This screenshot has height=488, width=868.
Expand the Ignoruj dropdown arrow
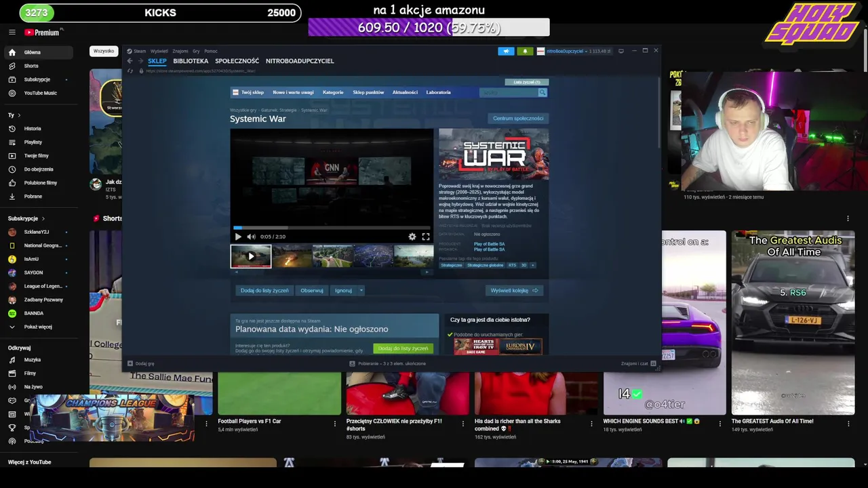[361, 290]
